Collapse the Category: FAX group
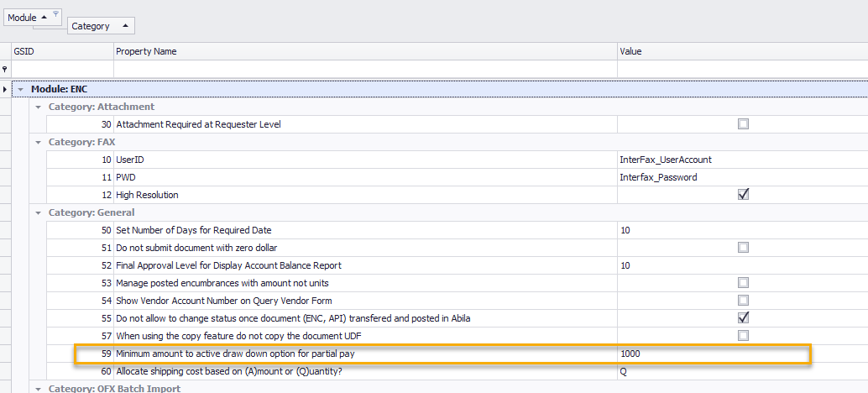Viewport: 868px width, 393px height. [38, 142]
